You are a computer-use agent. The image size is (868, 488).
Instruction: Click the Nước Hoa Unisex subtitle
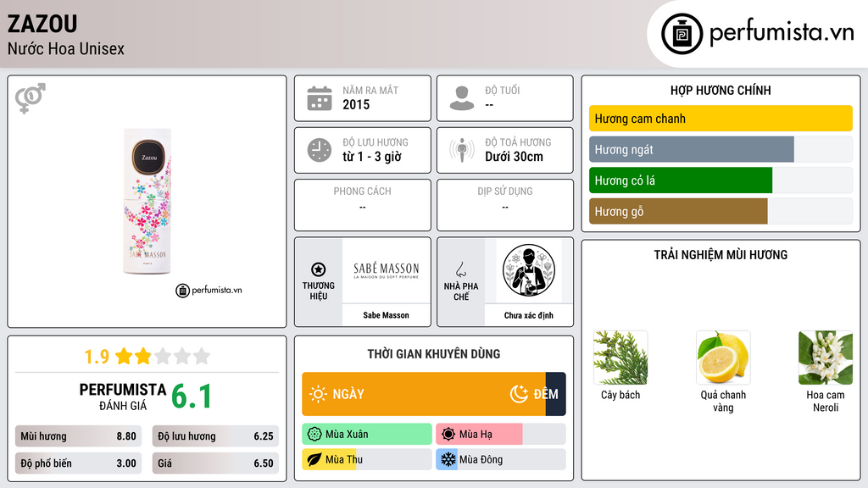pyautogui.click(x=66, y=48)
